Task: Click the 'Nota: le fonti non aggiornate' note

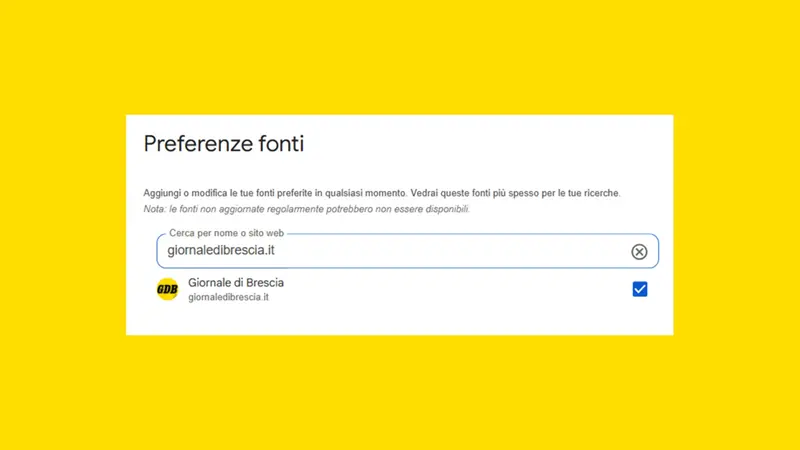Action: tap(306, 209)
